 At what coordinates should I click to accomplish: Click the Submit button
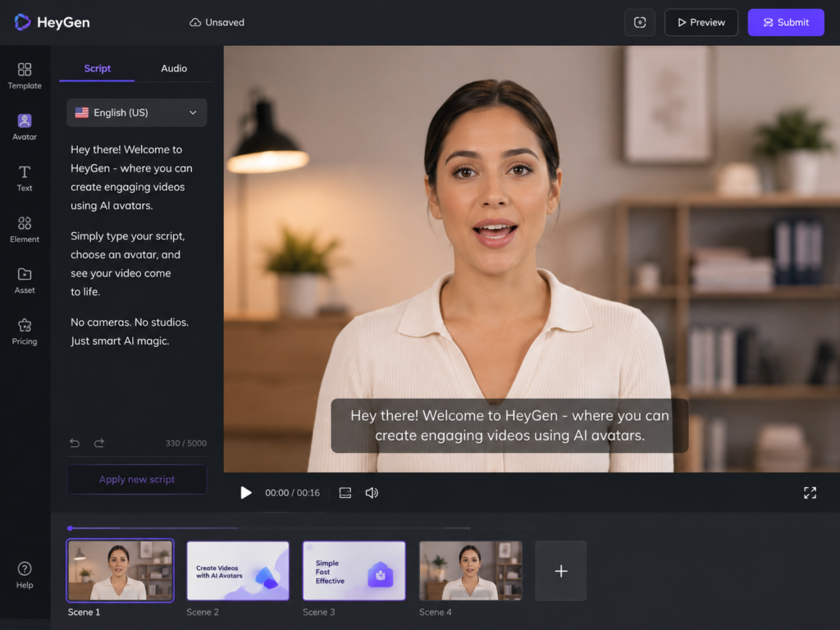(x=786, y=22)
